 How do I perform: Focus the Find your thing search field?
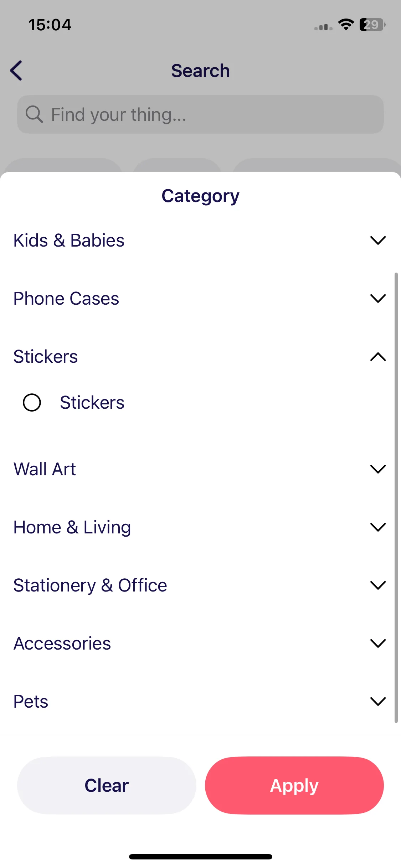pos(200,114)
